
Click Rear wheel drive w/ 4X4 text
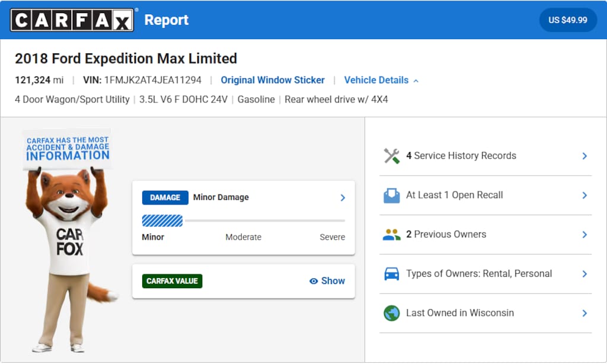pyautogui.click(x=336, y=100)
